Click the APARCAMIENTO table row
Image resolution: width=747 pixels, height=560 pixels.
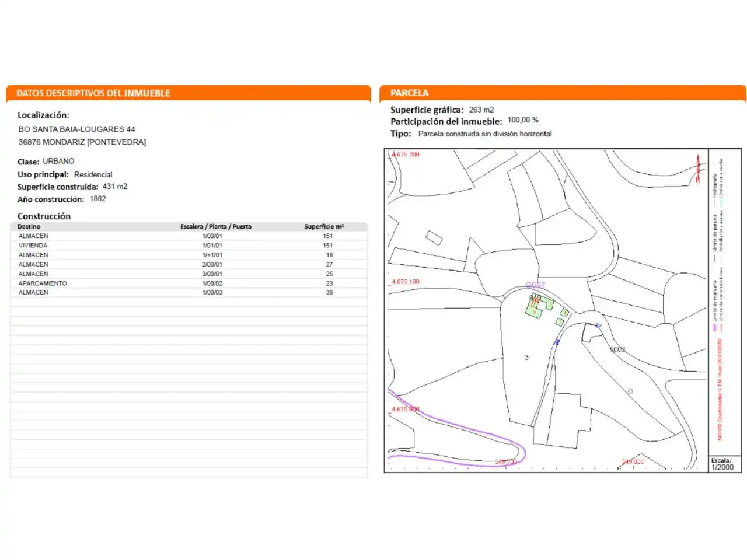[189, 283]
